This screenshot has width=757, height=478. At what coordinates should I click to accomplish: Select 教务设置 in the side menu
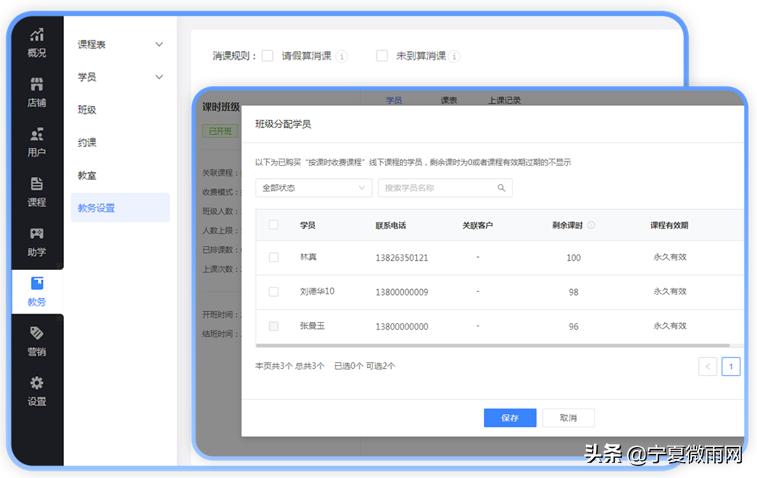pos(120,208)
